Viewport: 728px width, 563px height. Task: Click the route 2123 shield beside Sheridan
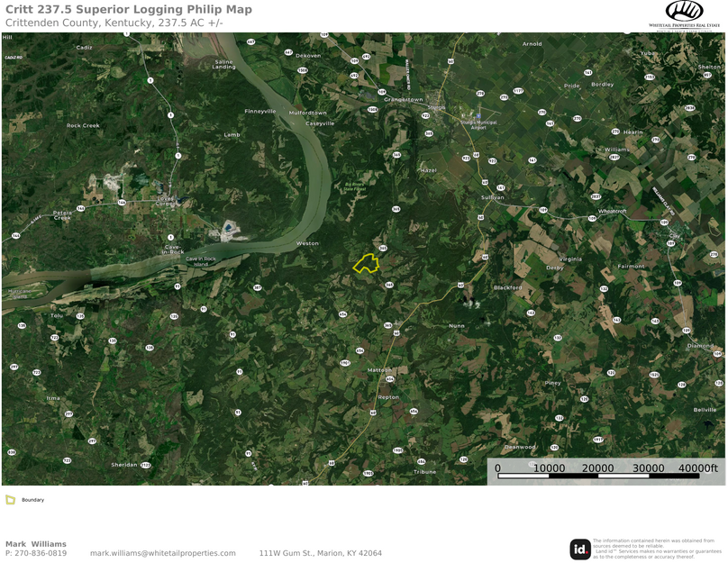[146, 465]
